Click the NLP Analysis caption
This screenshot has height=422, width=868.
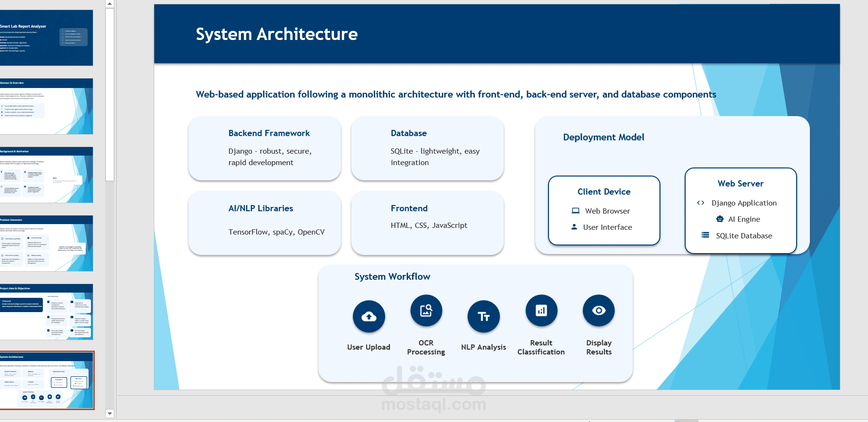(x=483, y=347)
